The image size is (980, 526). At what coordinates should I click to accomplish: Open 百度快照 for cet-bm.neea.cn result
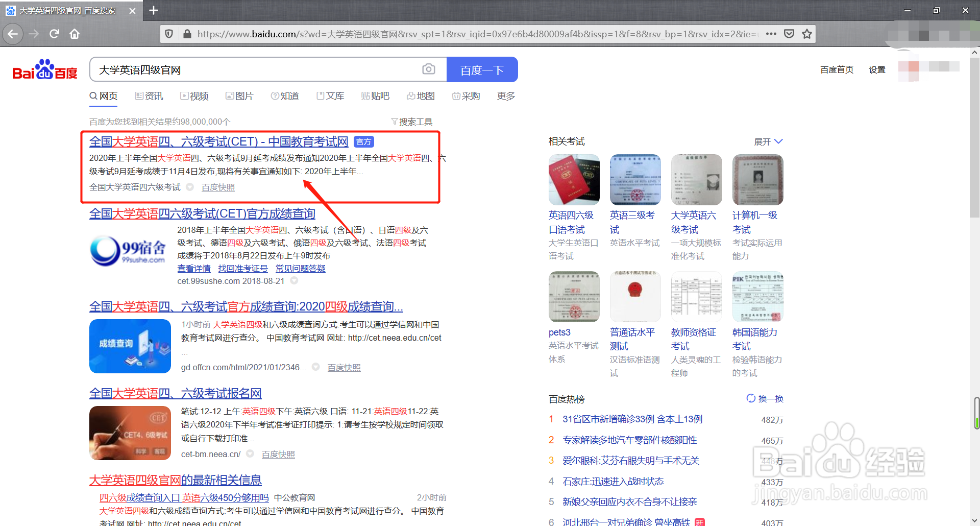(278, 454)
